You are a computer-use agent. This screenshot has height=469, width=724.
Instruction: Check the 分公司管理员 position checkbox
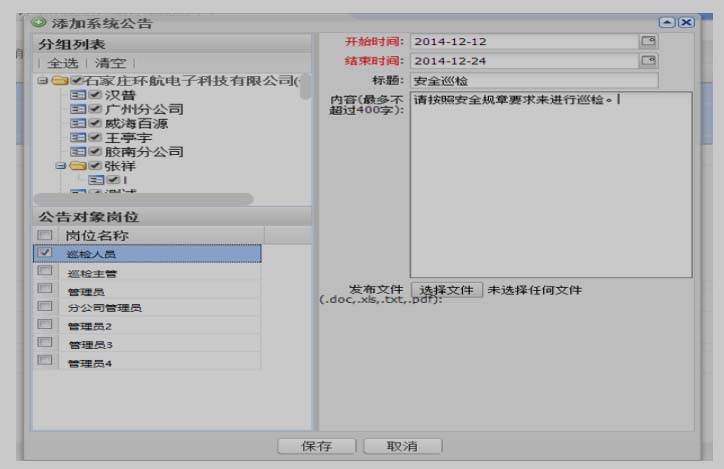tap(45, 307)
